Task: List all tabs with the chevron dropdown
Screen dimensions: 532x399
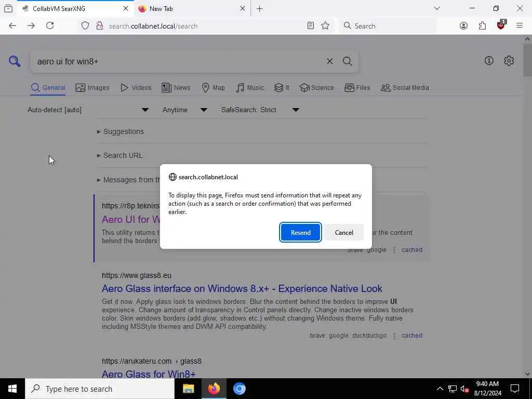Action: (437, 8)
